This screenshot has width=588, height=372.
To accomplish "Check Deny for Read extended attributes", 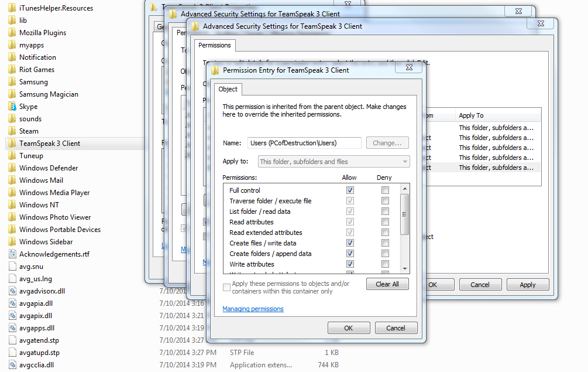I will (385, 233).
